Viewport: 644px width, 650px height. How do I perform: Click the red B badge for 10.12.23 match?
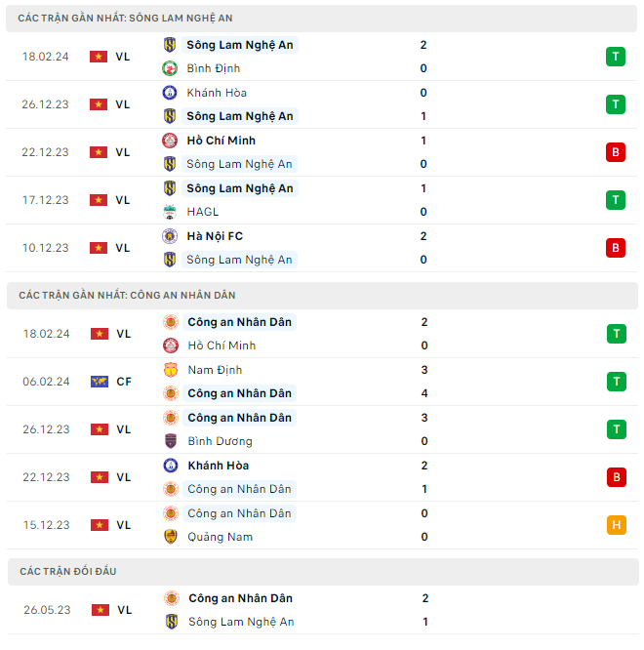[615, 248]
